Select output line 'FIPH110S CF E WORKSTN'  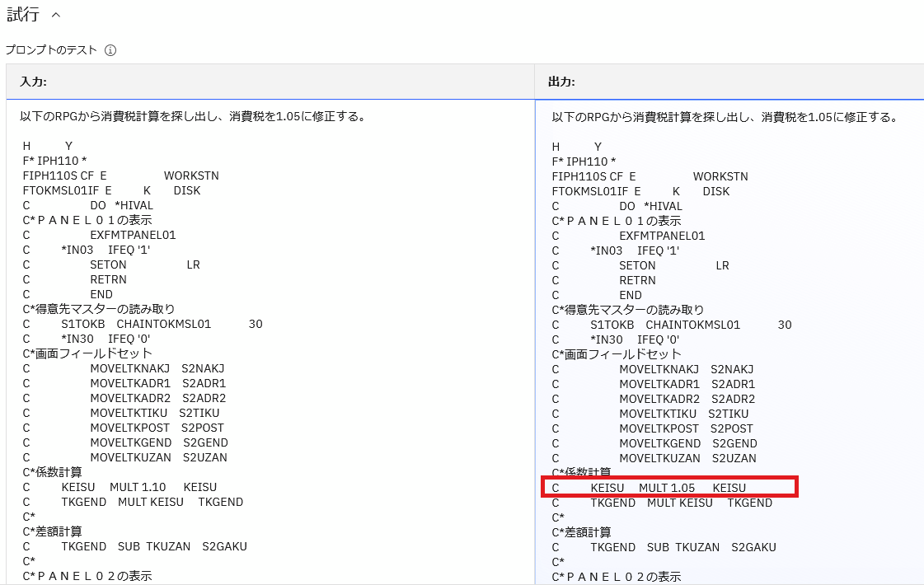[650, 177]
